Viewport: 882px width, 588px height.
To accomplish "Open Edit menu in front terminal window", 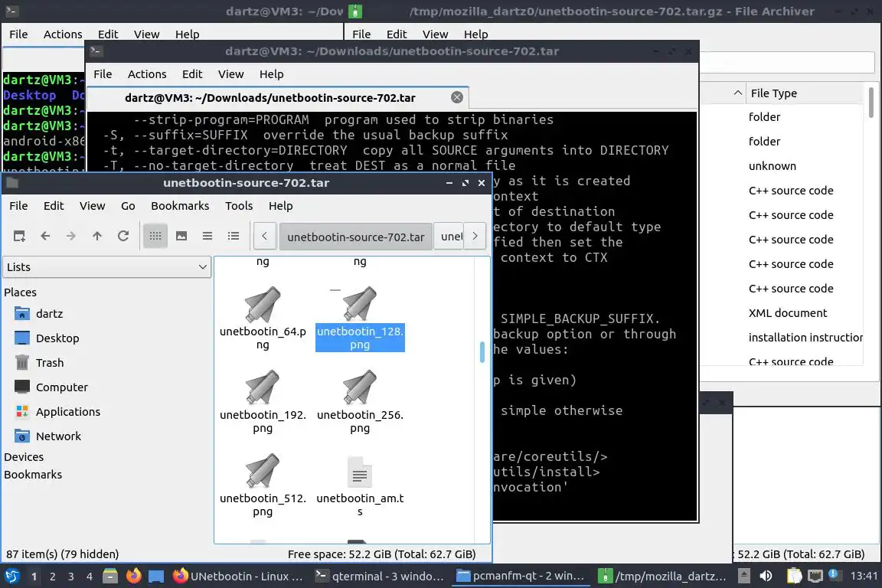I will coord(192,74).
